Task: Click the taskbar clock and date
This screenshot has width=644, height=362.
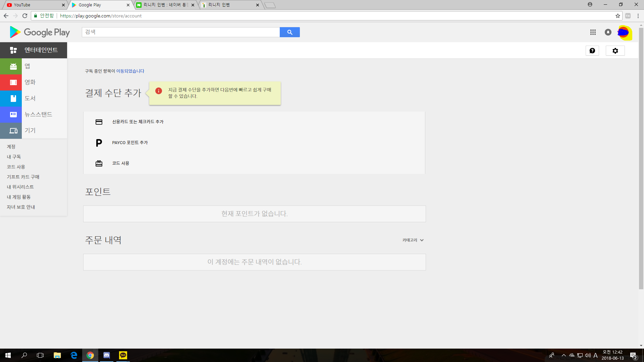Action: tap(612, 355)
